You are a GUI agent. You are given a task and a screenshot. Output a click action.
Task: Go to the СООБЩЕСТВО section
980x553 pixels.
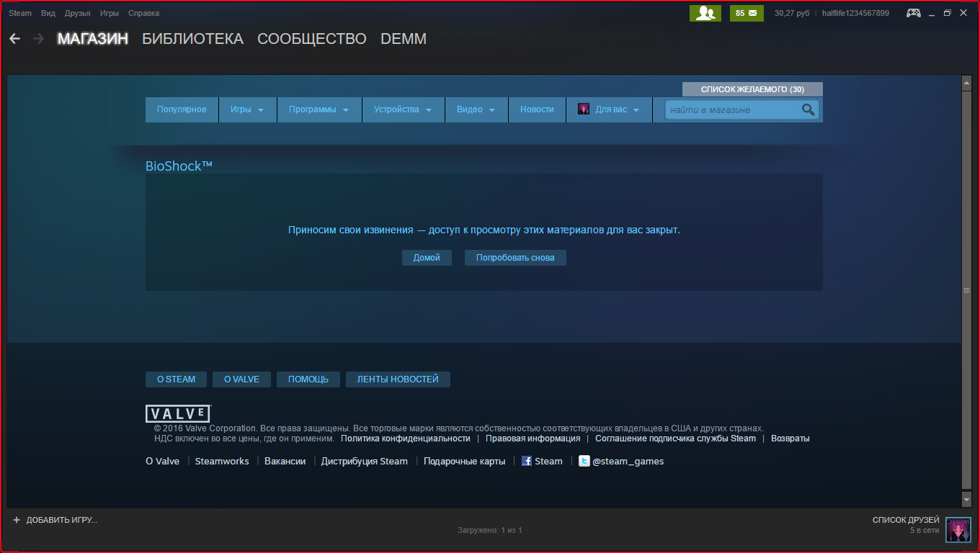(312, 39)
